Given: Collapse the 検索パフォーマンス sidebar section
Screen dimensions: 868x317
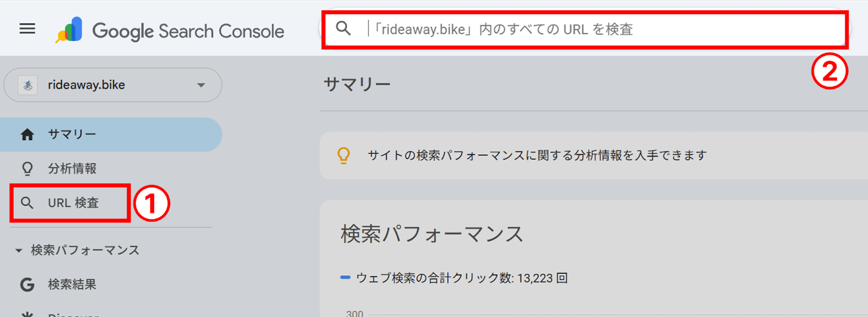Looking at the screenshot, I should pos(19,250).
